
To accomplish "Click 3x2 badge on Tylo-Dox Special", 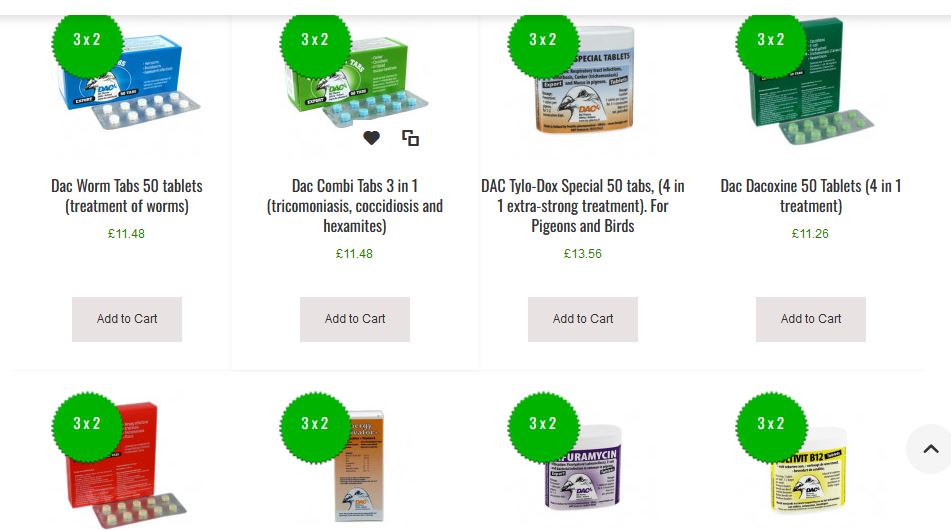I will coord(543,39).
